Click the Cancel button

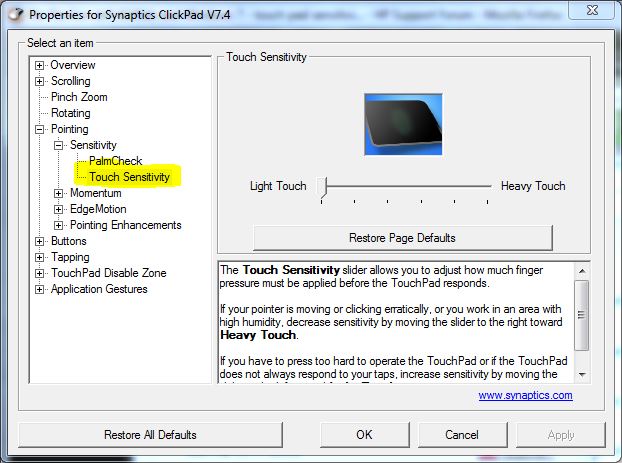[462, 435]
